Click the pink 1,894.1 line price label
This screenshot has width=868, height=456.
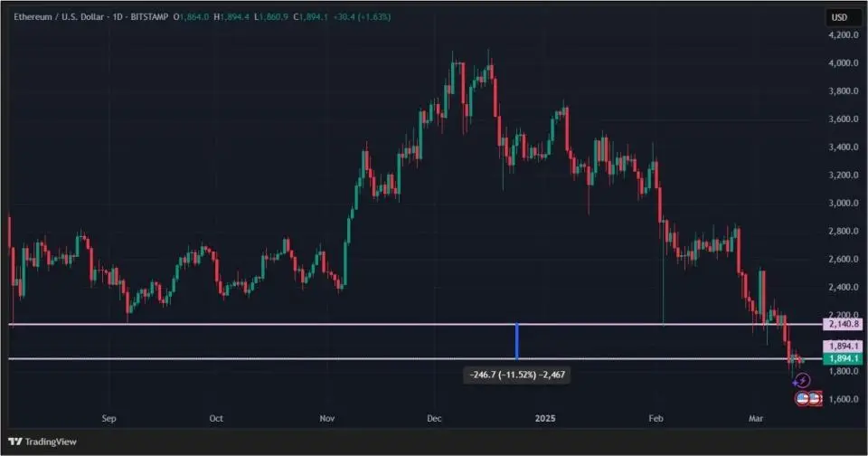842,347
